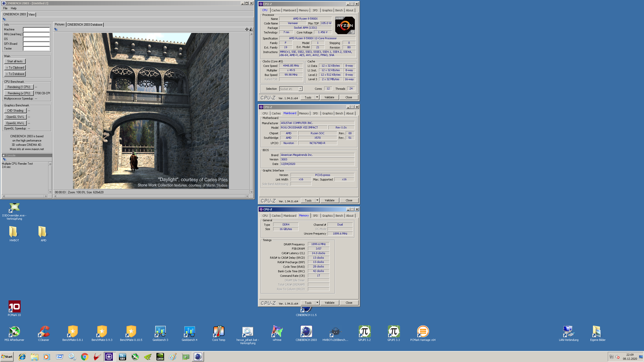Screen dimensions: 644x362
Task: Open the Help menu in CINEBENCH
Action: (x=14, y=8)
